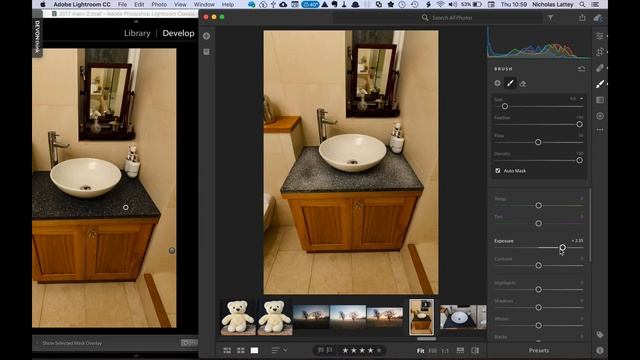Open the View menu
The width and height of the screenshot is (640, 360).
coord(180,4)
